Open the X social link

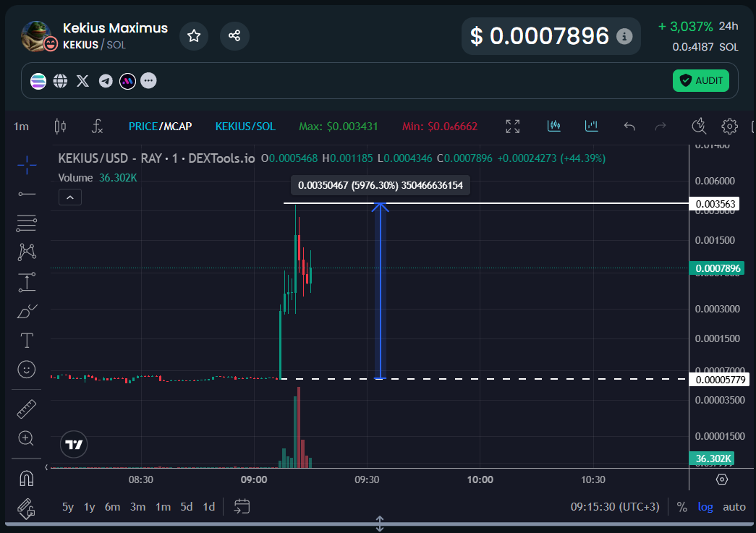click(x=83, y=81)
